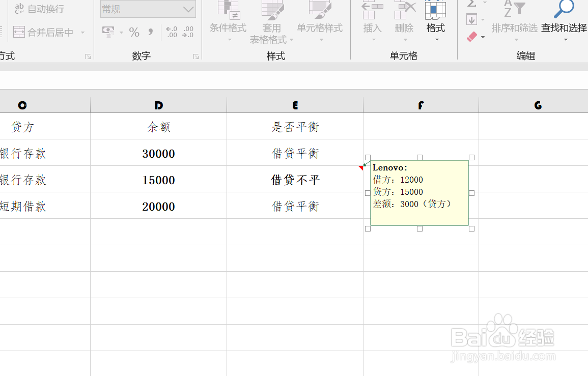
Task: Click decrease decimal icon
Action: [x=188, y=32]
